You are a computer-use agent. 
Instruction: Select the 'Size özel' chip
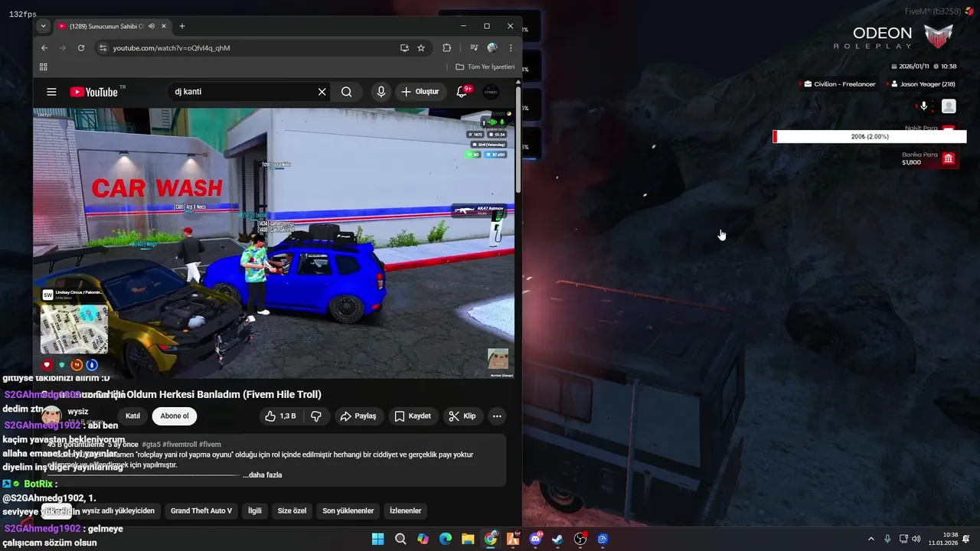[x=292, y=510]
